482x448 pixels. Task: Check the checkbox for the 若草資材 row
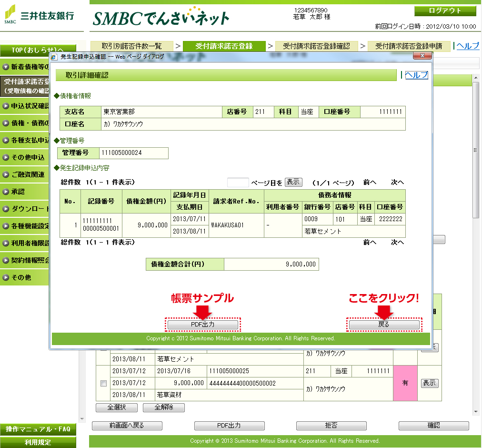coord(104,383)
